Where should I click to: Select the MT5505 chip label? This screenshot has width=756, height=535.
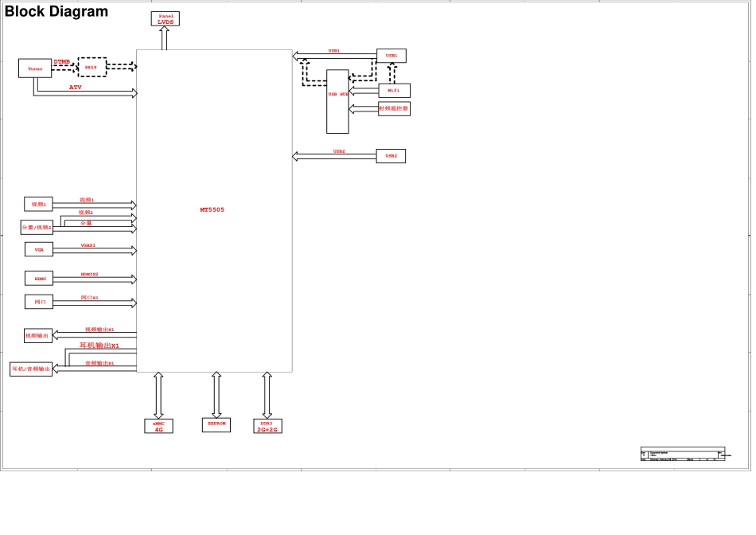coord(212,210)
